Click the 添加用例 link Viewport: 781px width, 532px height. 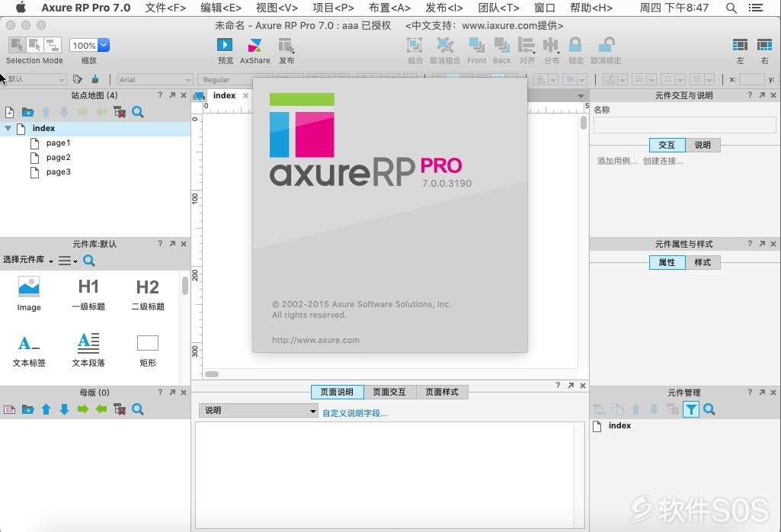coord(617,161)
